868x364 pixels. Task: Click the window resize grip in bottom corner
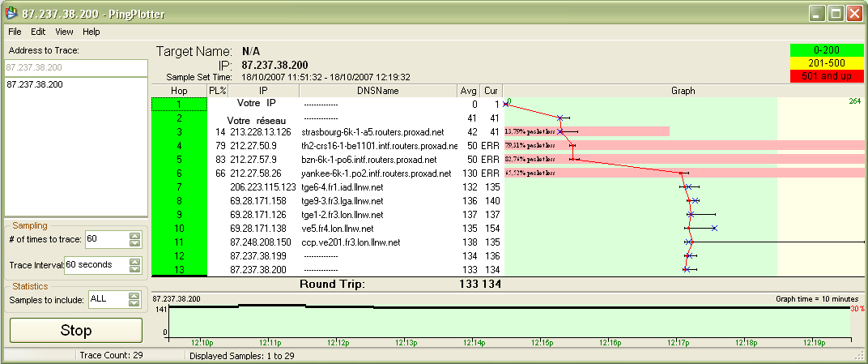[x=860, y=356]
